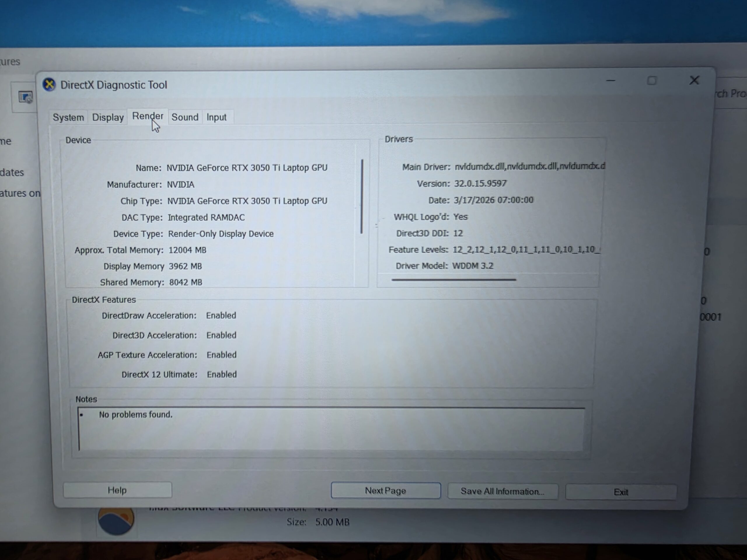The width and height of the screenshot is (747, 560).
Task: Click Direct3D Acceleration Enabled status
Action: pos(221,335)
